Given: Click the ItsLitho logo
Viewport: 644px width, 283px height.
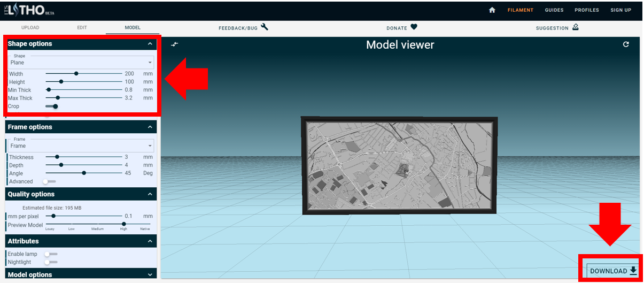Looking at the screenshot, I should (29, 10).
